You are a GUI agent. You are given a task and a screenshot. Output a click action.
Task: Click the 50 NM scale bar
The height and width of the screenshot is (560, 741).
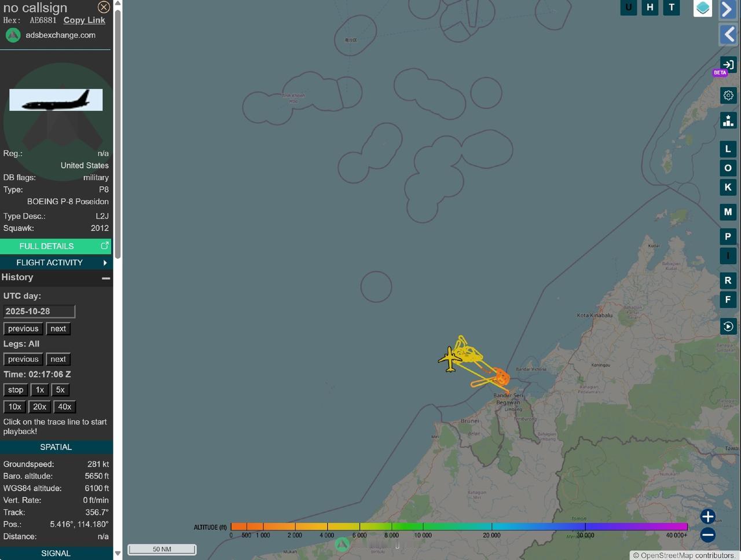[x=162, y=550]
